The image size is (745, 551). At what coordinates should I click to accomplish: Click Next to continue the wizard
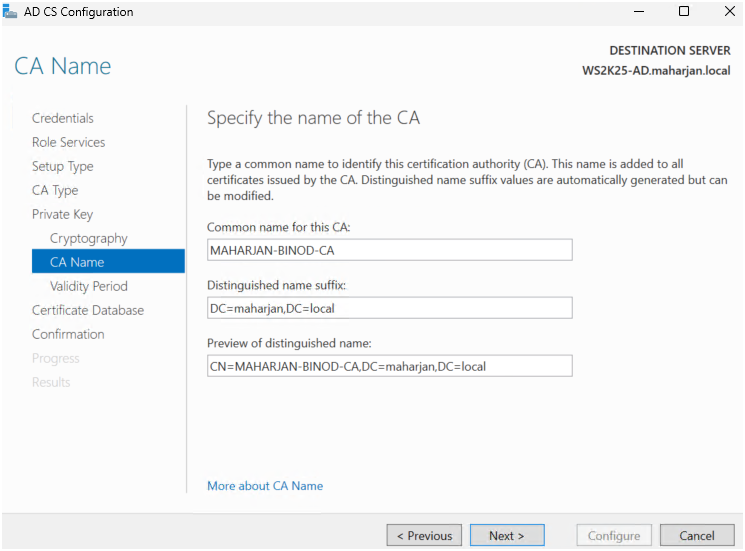pyautogui.click(x=507, y=536)
